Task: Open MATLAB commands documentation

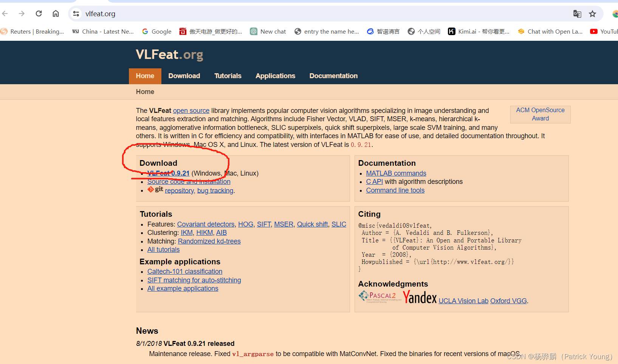Action: pos(396,173)
